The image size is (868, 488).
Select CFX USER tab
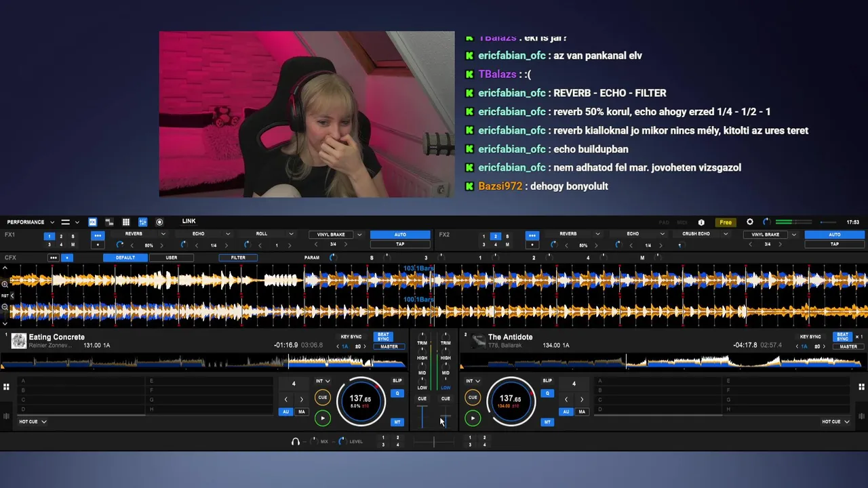click(x=172, y=258)
